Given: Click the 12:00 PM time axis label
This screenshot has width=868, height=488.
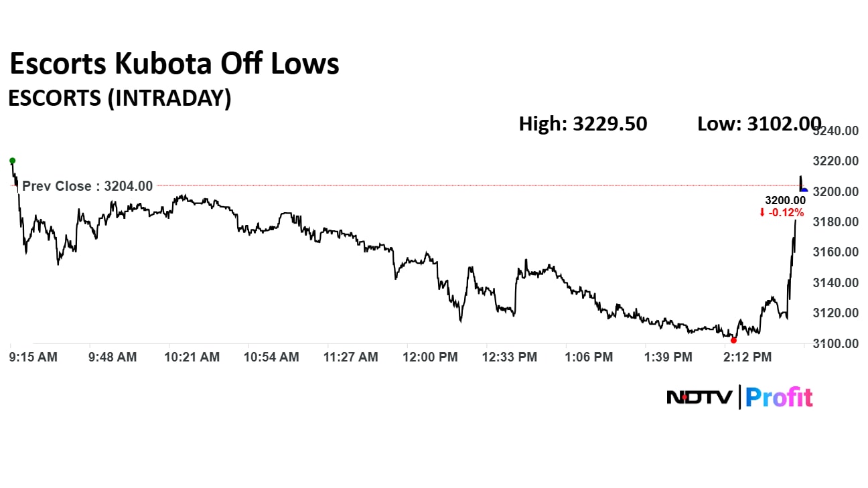Looking at the screenshot, I should point(429,357).
